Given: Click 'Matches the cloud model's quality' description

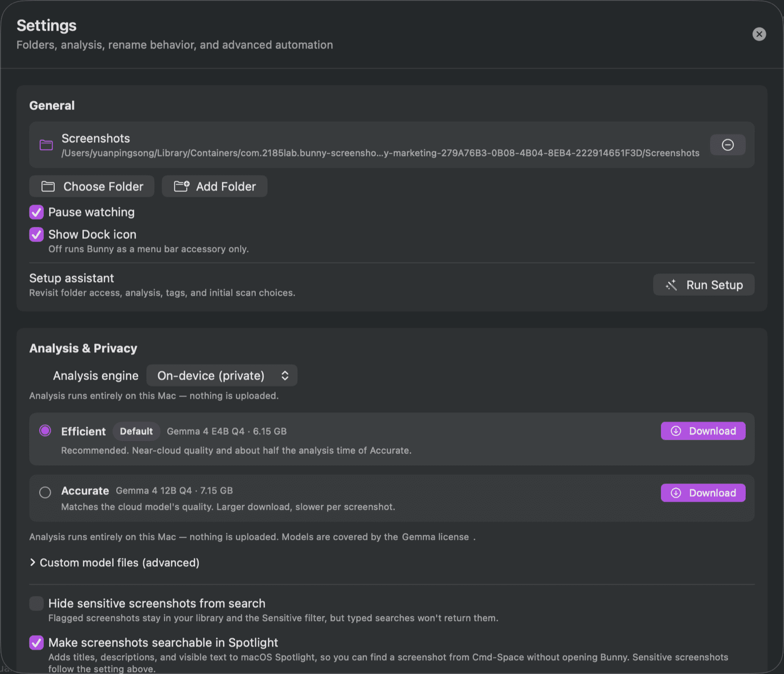Looking at the screenshot, I should tap(228, 507).
